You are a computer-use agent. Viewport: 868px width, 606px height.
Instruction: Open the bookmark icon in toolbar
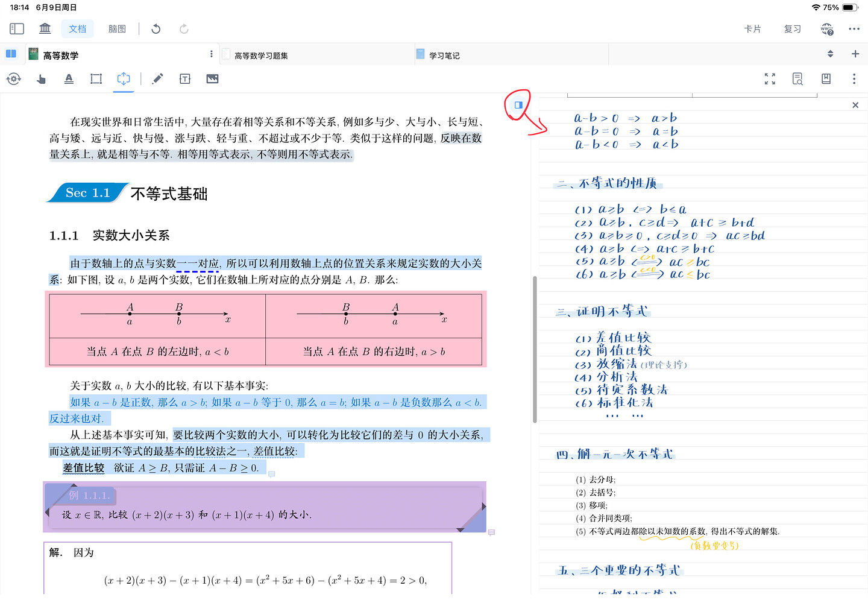826,79
